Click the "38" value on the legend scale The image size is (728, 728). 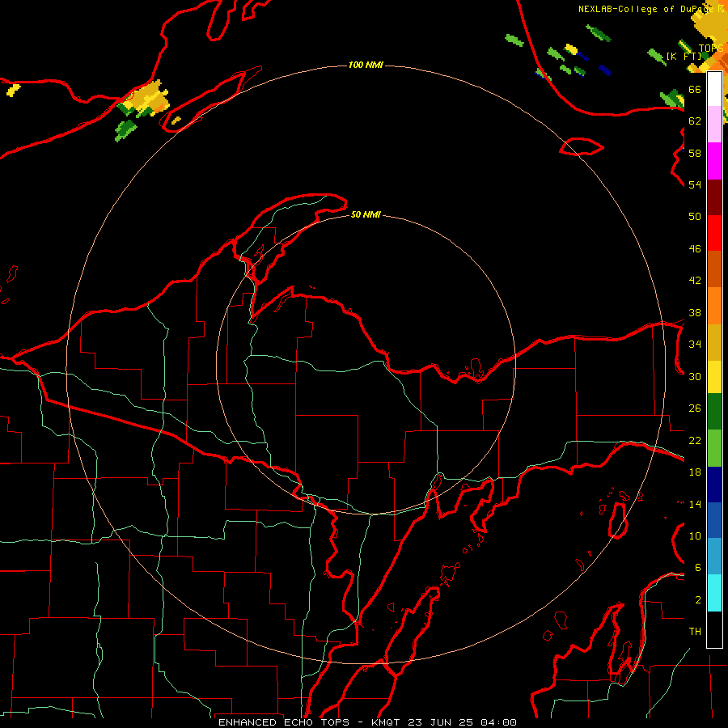tap(695, 312)
